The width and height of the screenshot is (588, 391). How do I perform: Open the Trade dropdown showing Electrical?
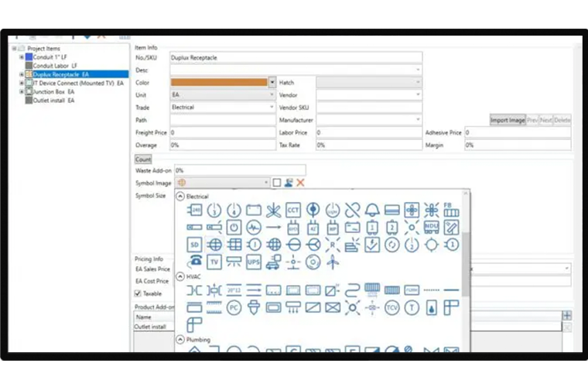(222, 108)
